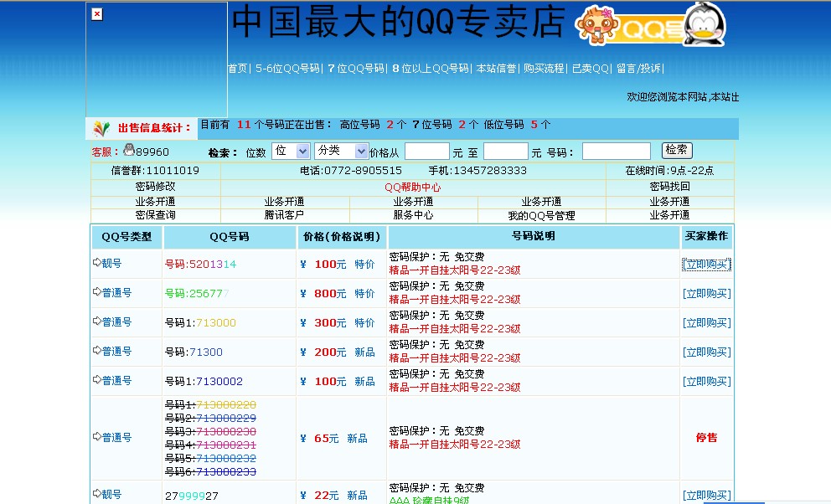Click the number 号码1:713000
This screenshot has height=504, width=831.
[x=200, y=323]
